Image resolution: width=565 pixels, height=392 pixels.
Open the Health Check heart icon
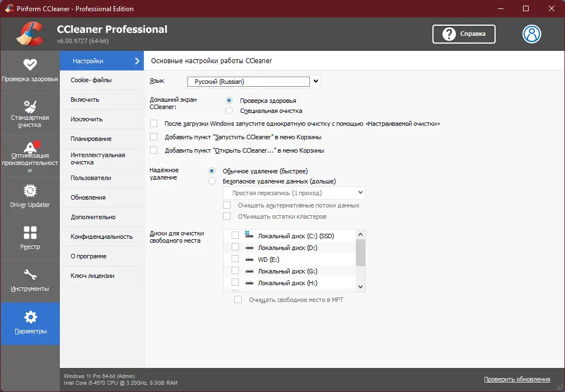click(x=30, y=64)
